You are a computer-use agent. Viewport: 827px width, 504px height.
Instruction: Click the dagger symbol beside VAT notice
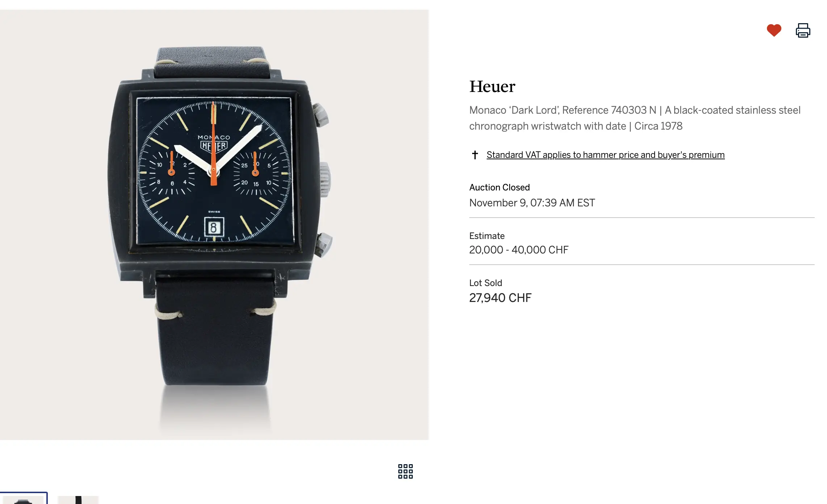pos(475,155)
